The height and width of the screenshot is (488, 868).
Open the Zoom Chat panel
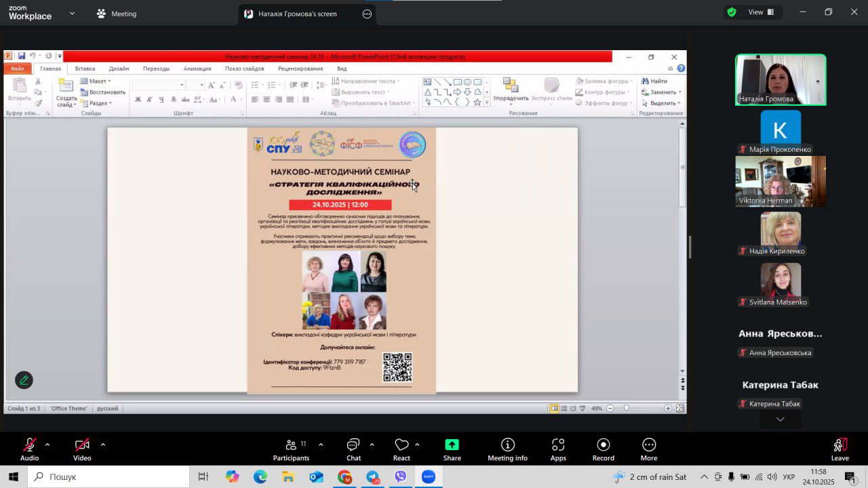353,445
